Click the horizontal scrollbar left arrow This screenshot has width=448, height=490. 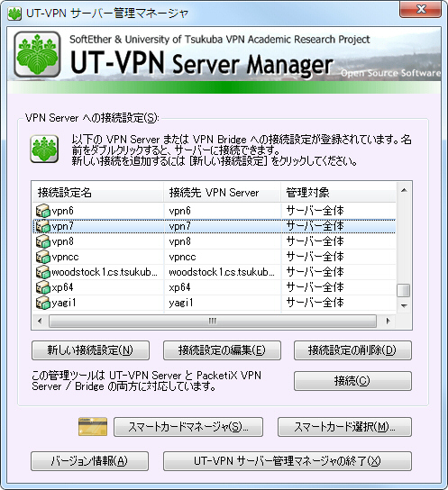click(x=40, y=321)
